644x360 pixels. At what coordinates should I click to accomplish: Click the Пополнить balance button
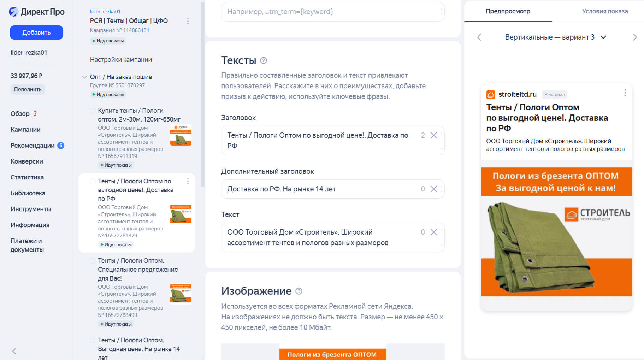28,89
